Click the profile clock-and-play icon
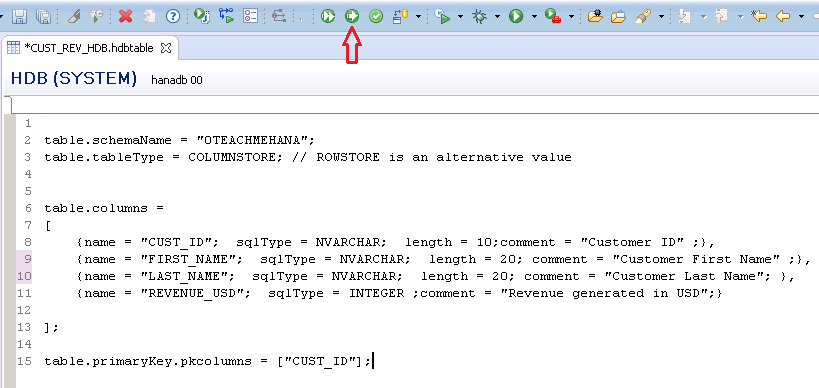 pos(442,17)
